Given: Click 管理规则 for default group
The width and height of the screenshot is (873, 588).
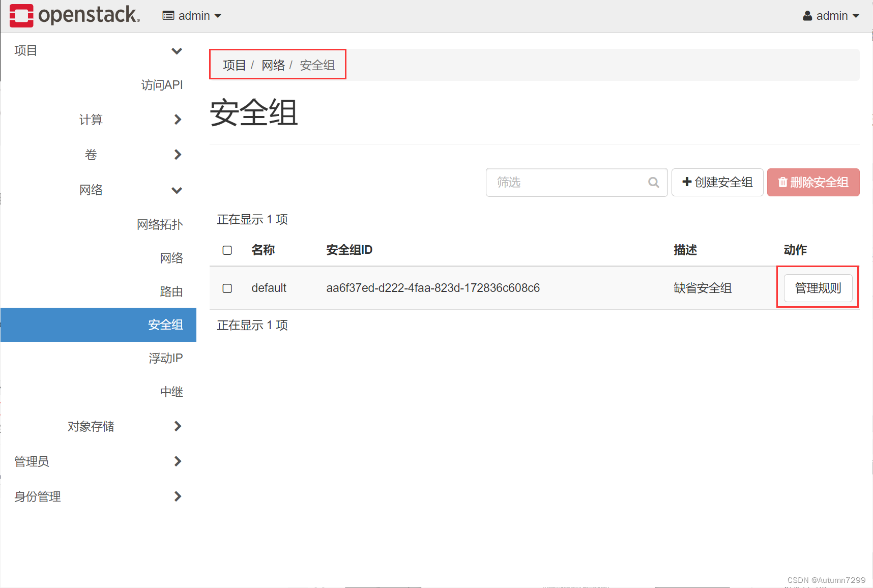Looking at the screenshot, I should click(818, 288).
